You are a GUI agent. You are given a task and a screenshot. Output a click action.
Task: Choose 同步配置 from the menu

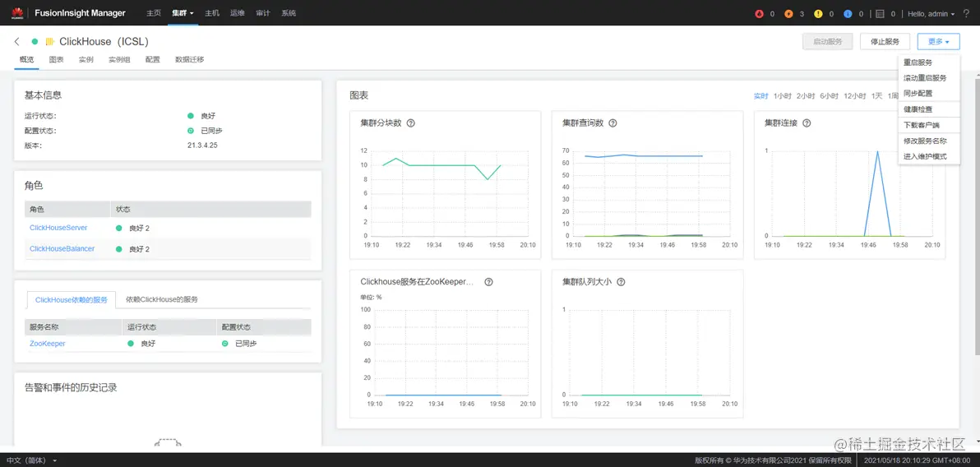[929, 93]
